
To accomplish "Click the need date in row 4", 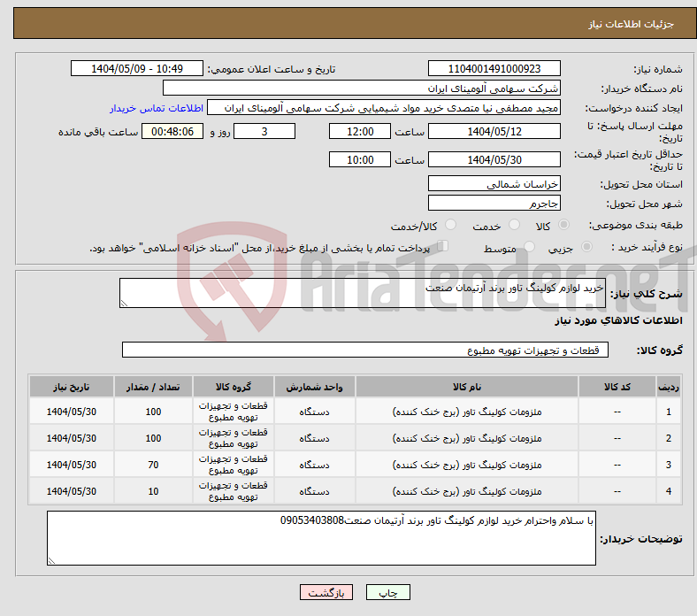I will [x=71, y=491].
